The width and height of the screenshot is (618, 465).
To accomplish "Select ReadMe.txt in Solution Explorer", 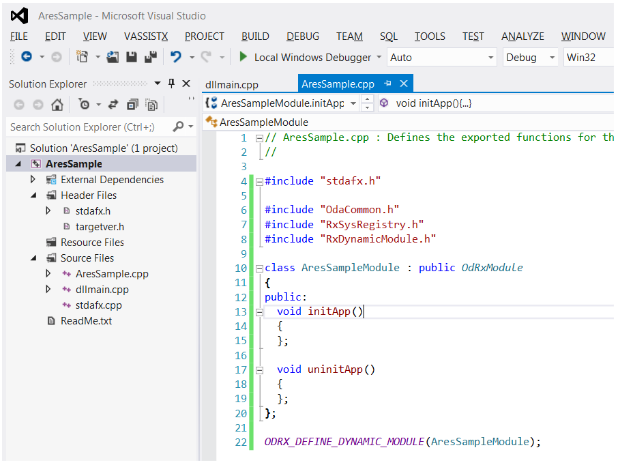I will [x=86, y=321].
